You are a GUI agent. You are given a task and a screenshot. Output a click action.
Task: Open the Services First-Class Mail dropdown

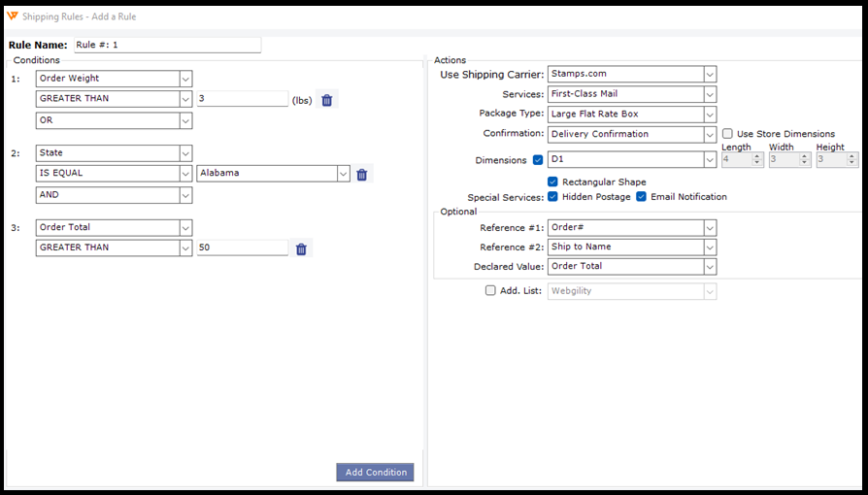pos(710,94)
